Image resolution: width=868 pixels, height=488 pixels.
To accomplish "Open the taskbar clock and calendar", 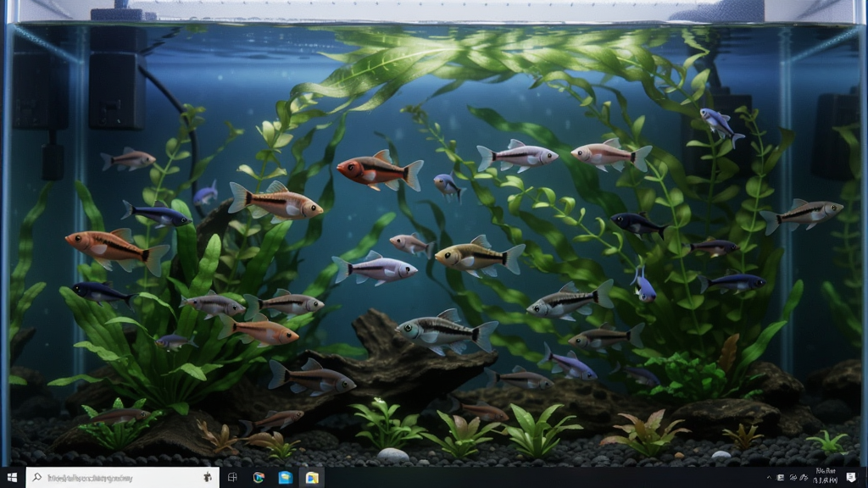I will coord(826,476).
